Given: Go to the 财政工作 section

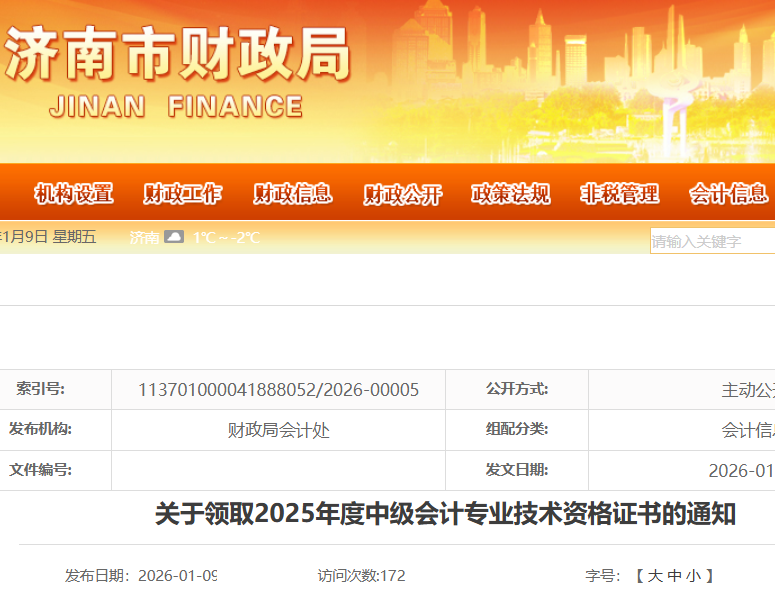Looking at the screenshot, I should point(183,194).
